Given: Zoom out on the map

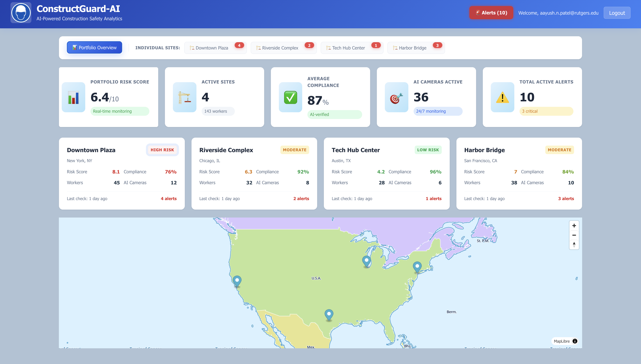Looking at the screenshot, I should coord(574,235).
